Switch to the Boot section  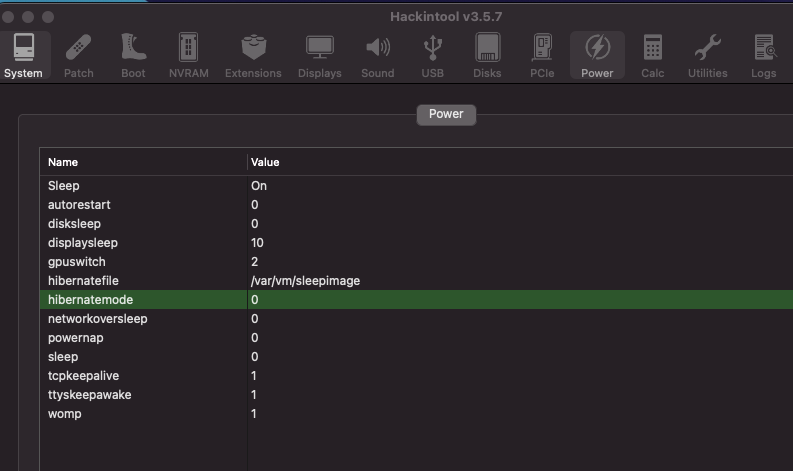pos(133,55)
